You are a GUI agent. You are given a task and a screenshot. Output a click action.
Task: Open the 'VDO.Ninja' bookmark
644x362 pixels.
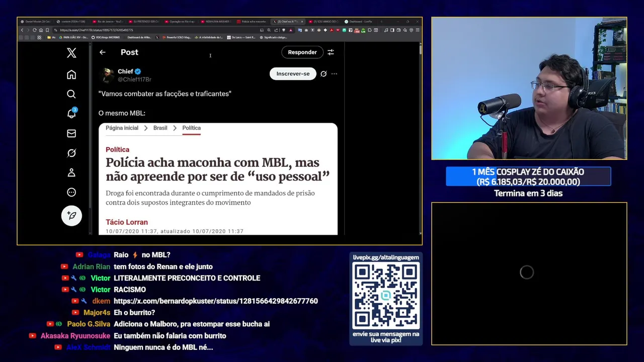point(106,37)
